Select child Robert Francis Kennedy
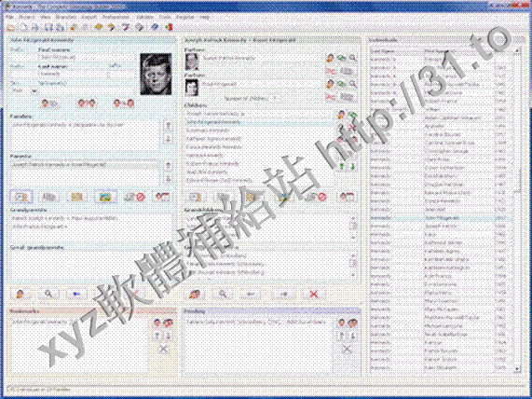The height and width of the screenshot is (399, 532). (x=260, y=164)
